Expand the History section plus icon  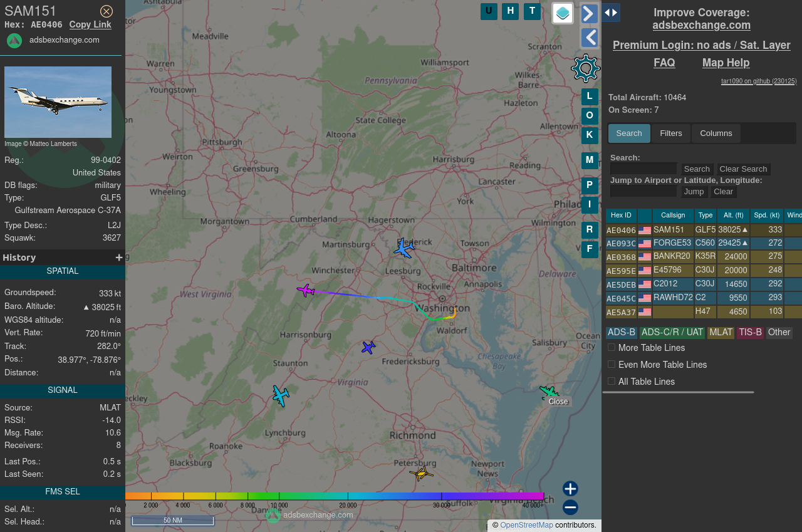[x=119, y=258]
